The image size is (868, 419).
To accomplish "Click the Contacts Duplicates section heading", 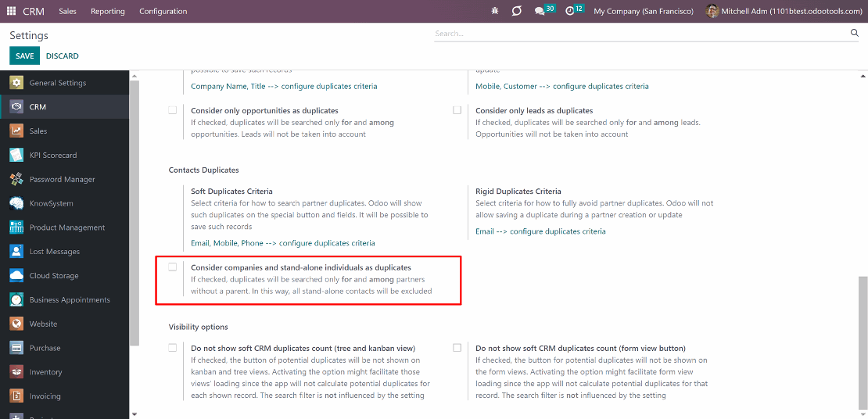I will [x=204, y=170].
